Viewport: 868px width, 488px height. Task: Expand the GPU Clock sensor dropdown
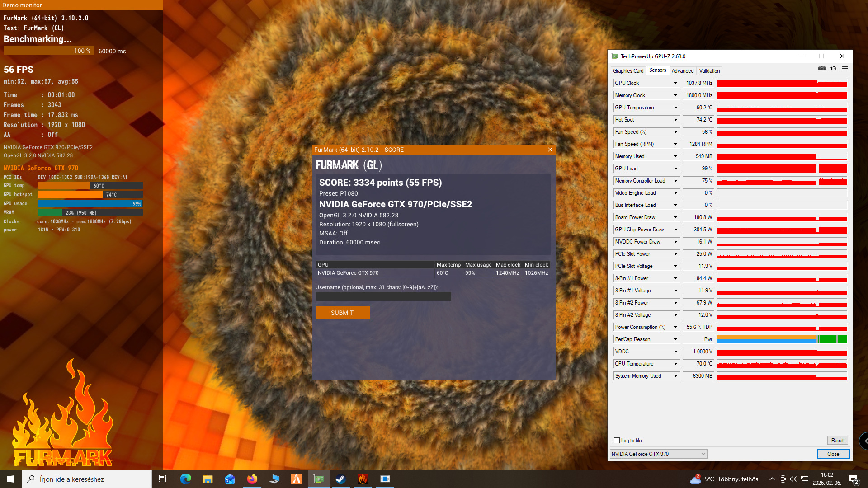pos(675,83)
